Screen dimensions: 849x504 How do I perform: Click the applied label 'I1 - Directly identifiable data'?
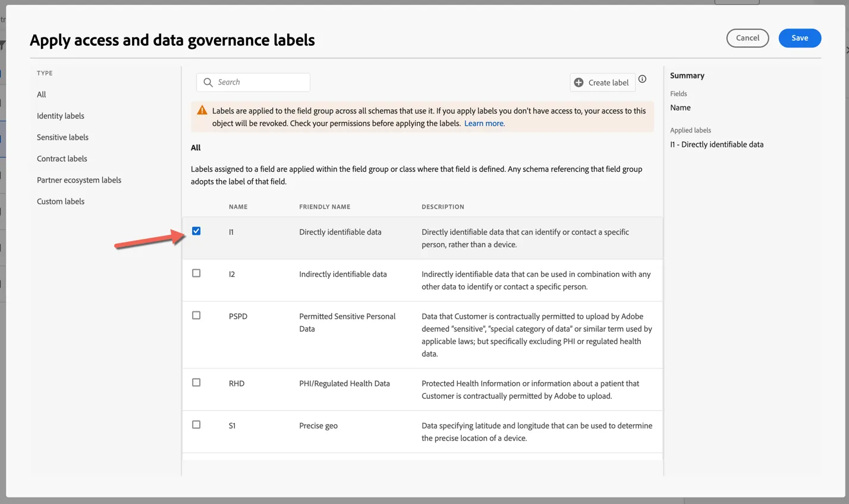(x=716, y=144)
